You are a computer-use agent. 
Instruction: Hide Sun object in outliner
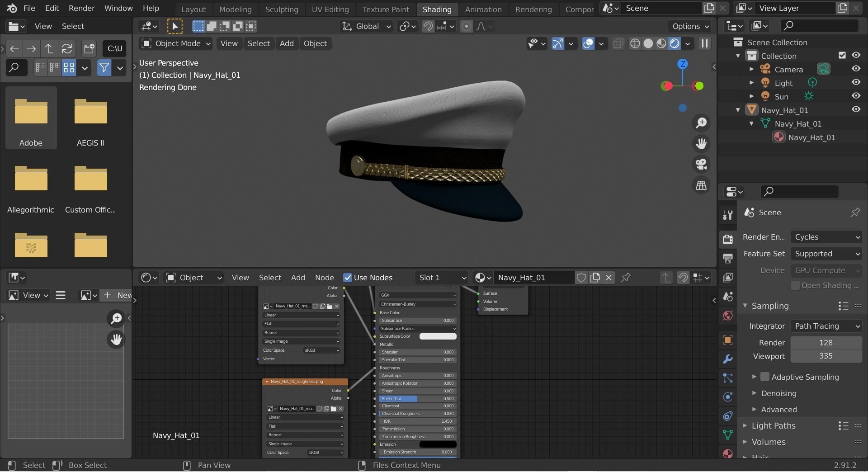click(x=856, y=96)
